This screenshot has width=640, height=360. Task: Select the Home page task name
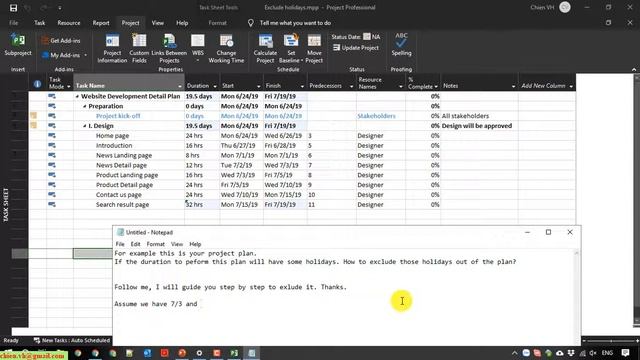[x=112, y=136]
